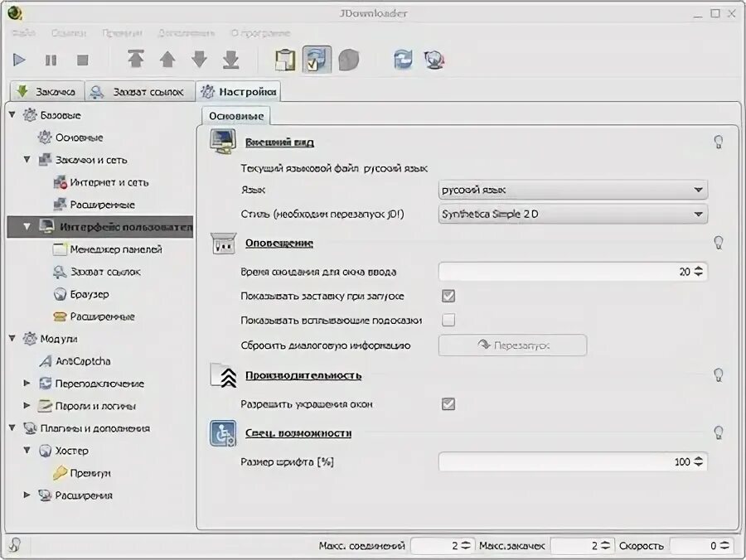
Task: Click the gray round toolbar icon
Action: point(348,60)
